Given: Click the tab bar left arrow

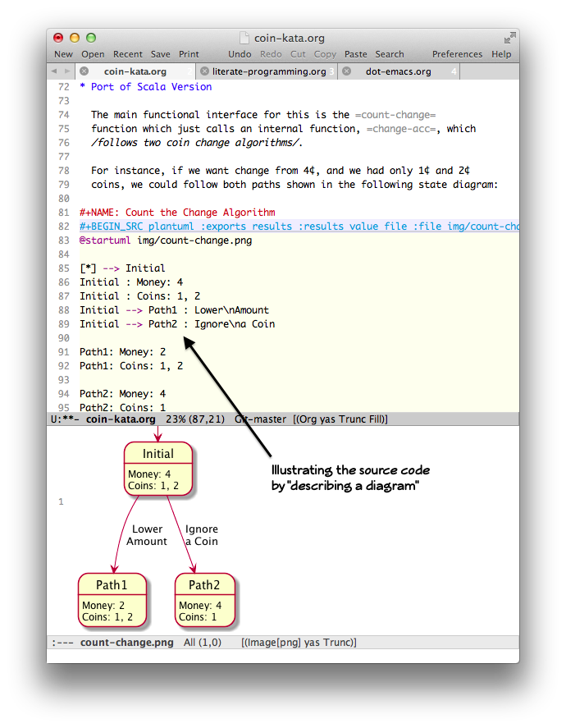Looking at the screenshot, I should click(x=54, y=71).
